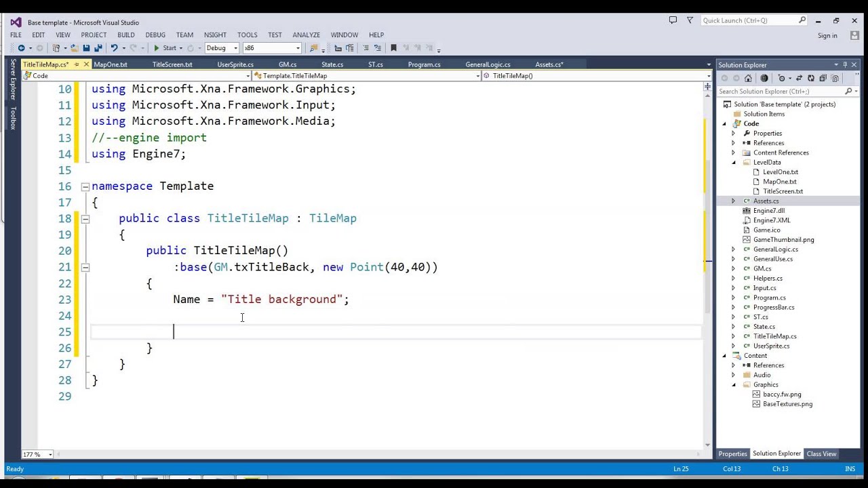Collapse the TitleTileMap class outlining region
This screenshot has height=488, width=868.
pos(85,219)
